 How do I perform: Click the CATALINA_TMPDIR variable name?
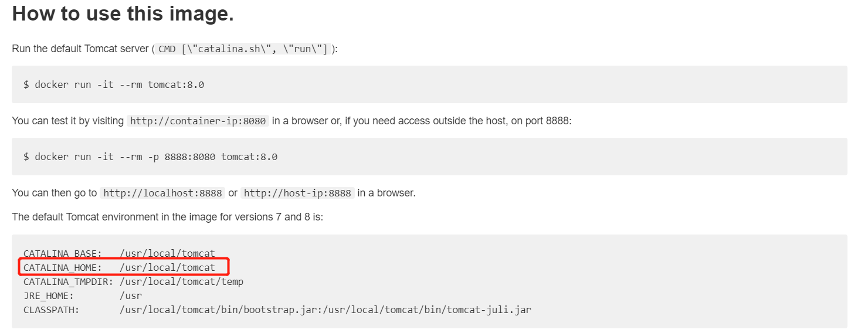click(x=68, y=282)
